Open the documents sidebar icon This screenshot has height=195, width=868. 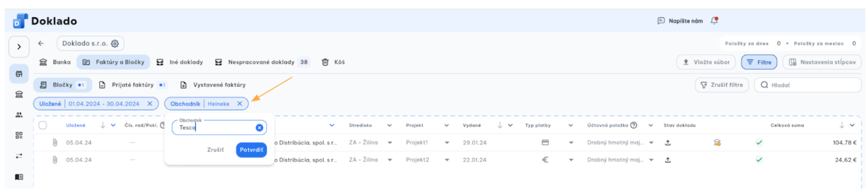[19, 74]
